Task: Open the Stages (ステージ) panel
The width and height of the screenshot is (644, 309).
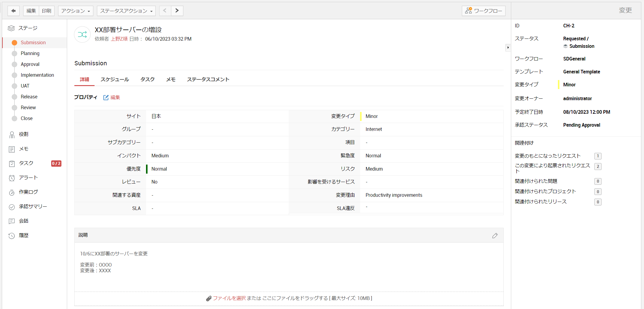Action: click(27, 28)
